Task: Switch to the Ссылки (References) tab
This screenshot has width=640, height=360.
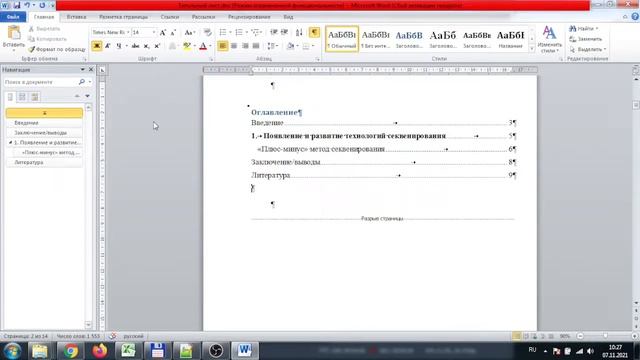Action: (x=170, y=17)
